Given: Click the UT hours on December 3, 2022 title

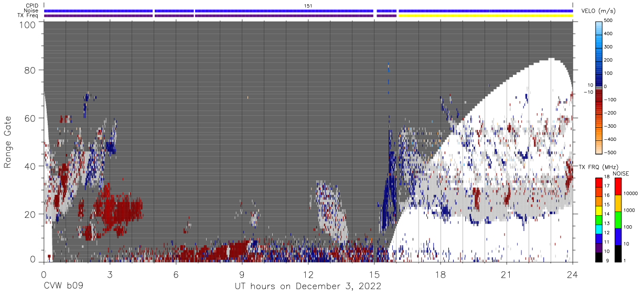Looking at the screenshot, I should (x=308, y=287).
